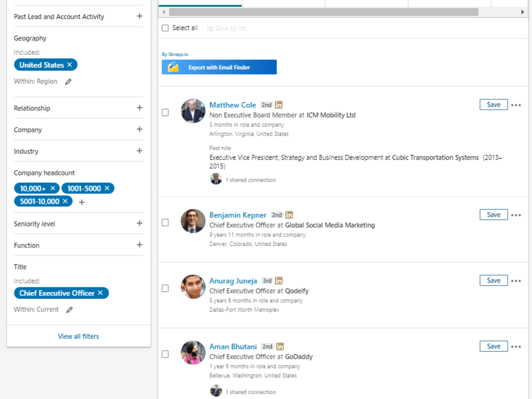Viewport: 532px width, 399px height.
Task: Open more options for Benjamin Kepner
Action: click(516, 215)
